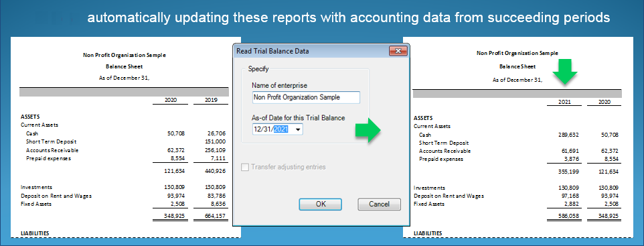
Task: Click 'Current Assets' in the right report
Action: point(432,126)
